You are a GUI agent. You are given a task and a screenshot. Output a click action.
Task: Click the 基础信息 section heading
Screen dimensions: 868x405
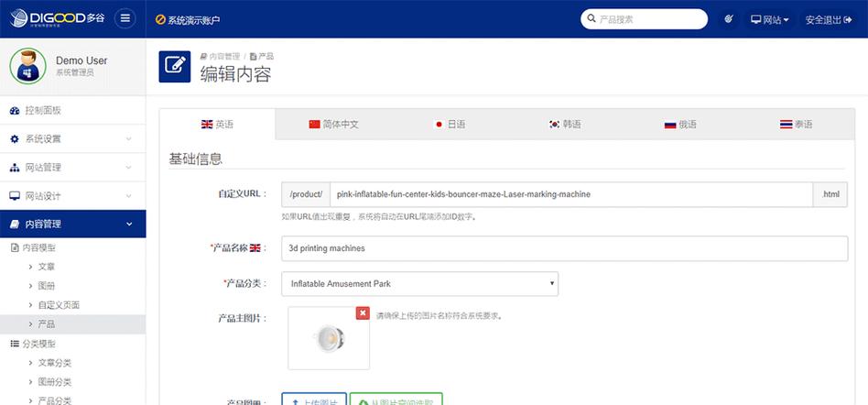coord(195,159)
